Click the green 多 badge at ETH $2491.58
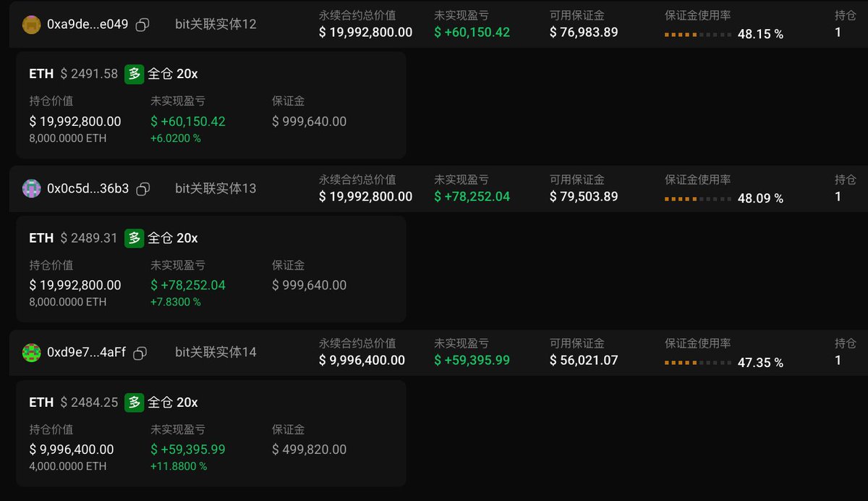868x501 pixels. [135, 74]
